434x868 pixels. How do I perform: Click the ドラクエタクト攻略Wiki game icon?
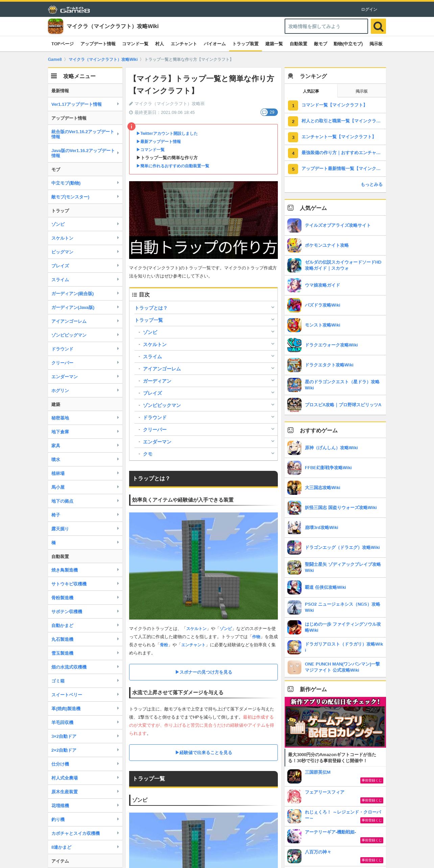(x=294, y=365)
